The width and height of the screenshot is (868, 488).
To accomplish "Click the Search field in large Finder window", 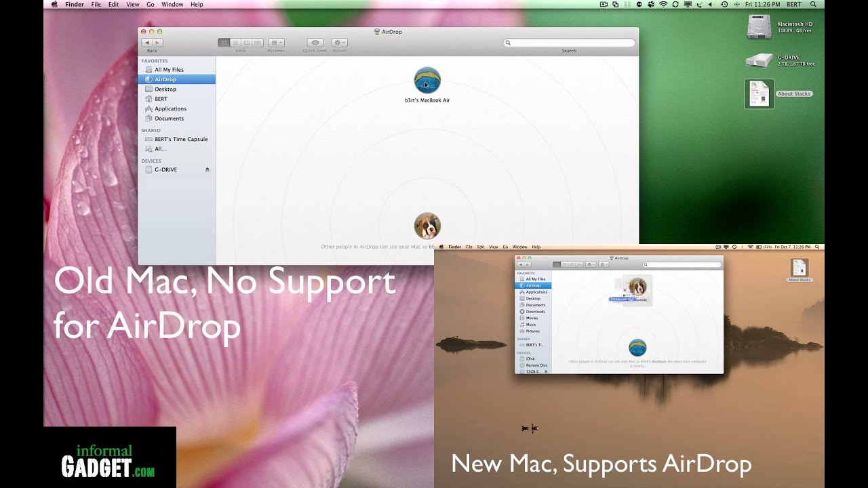I will [x=569, y=43].
